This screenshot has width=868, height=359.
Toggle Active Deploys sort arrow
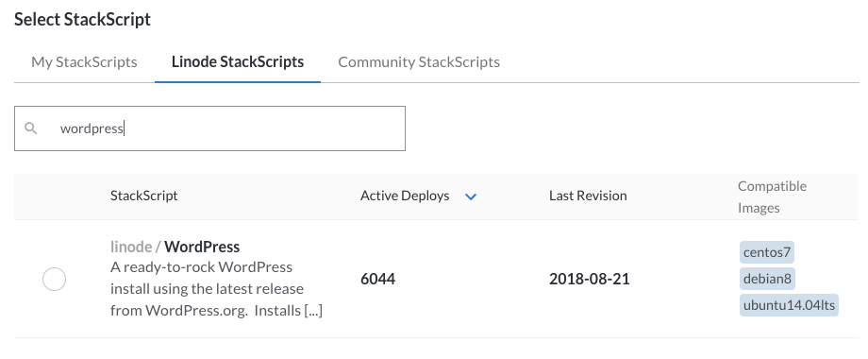(x=471, y=197)
